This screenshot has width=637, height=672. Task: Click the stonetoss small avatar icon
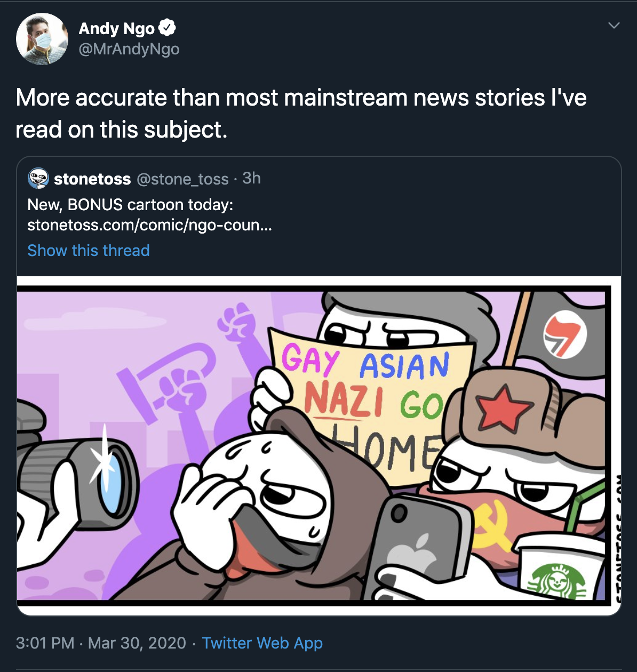(38, 178)
